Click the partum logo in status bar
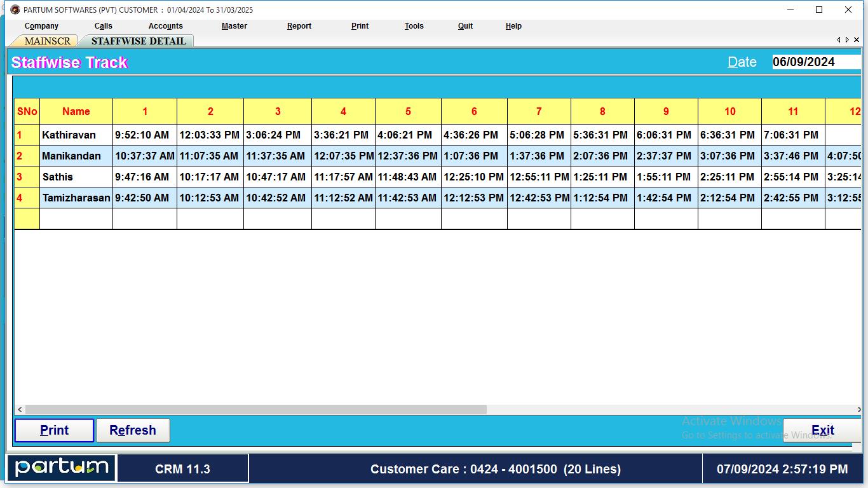The width and height of the screenshot is (868, 488). (x=62, y=468)
